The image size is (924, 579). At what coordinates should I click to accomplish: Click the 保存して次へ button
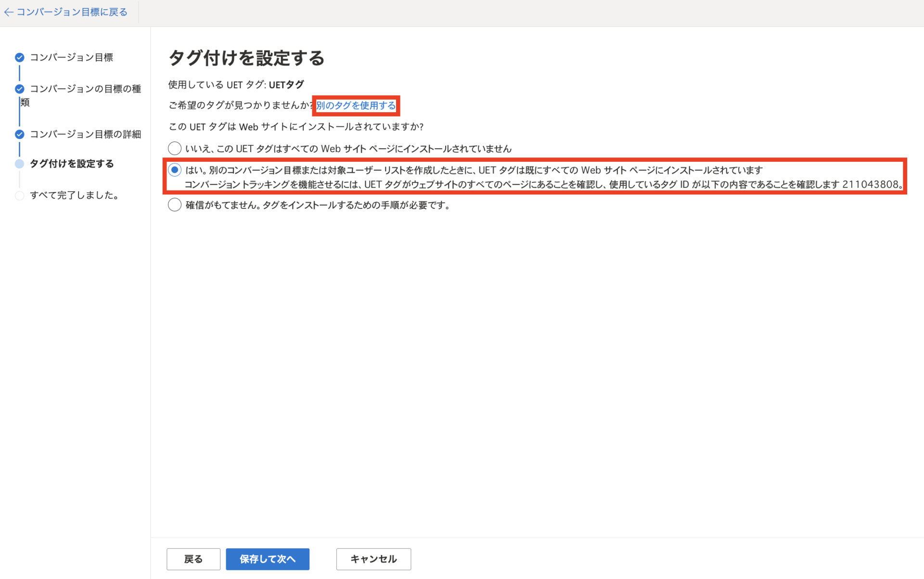click(268, 559)
